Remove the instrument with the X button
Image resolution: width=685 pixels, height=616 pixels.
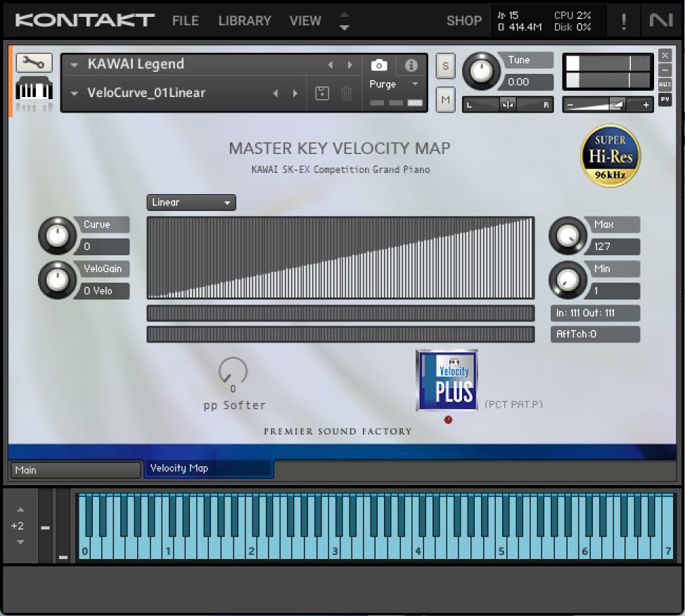click(665, 56)
